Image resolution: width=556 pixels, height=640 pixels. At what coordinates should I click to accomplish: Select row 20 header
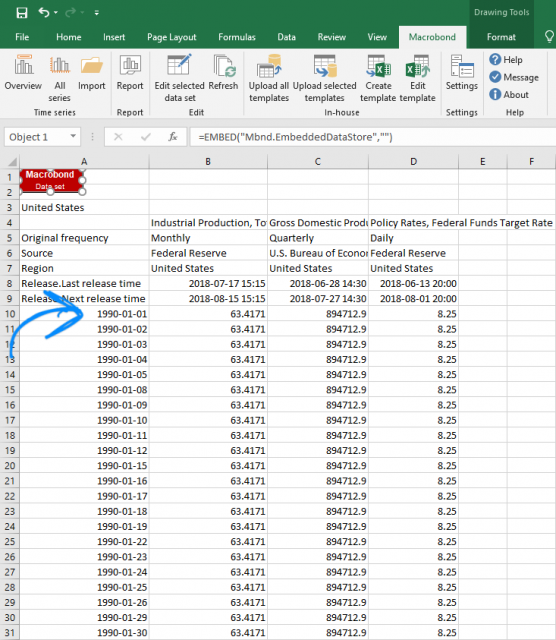pos(9,466)
